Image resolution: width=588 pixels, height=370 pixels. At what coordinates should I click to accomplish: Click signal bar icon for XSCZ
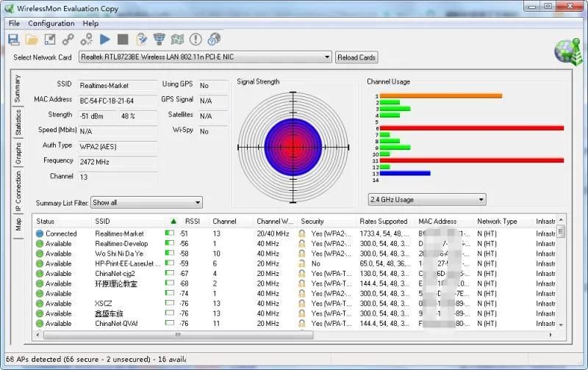170,302
